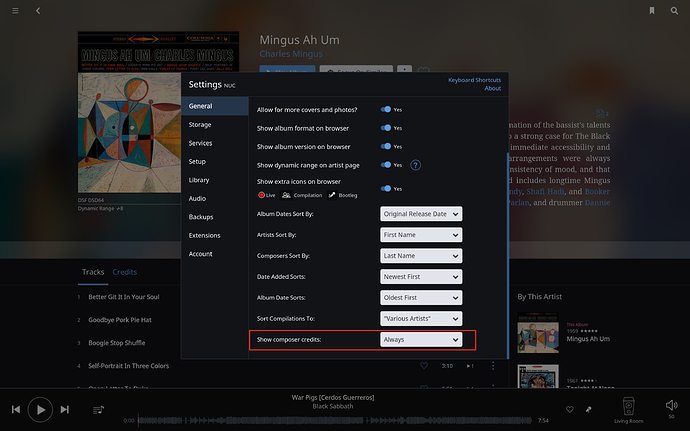
Task: Favorite War Pigs with heart icon
Action: click(x=569, y=409)
